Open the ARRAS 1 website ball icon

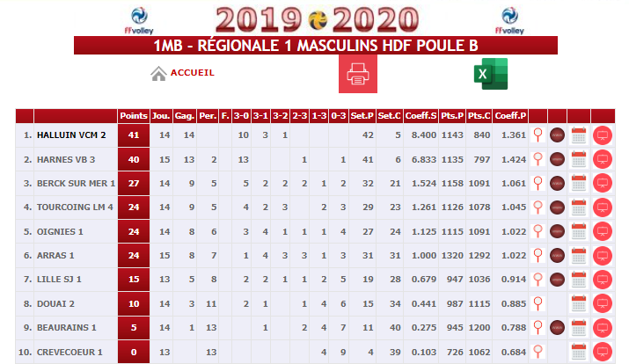[x=557, y=255]
